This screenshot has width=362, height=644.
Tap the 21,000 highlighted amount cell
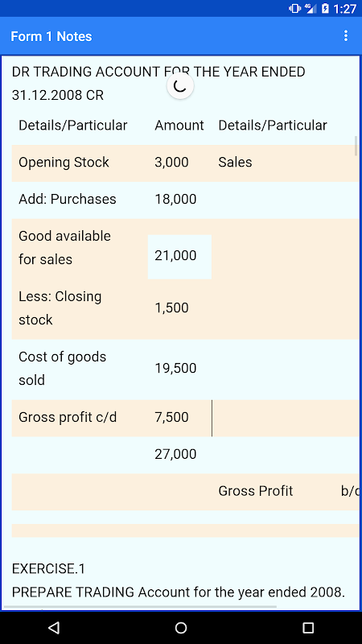179,257
